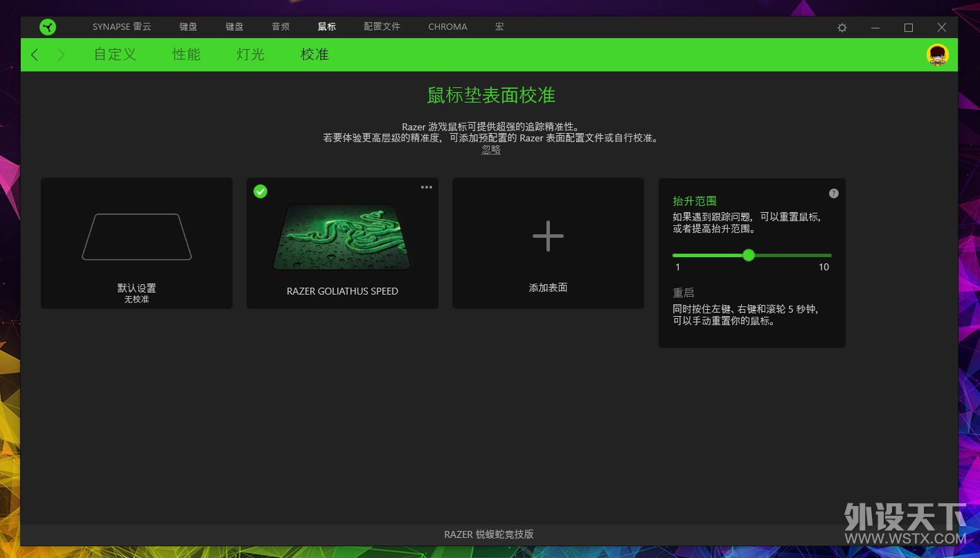This screenshot has width=980, height=558.
Task: Go back with the left arrow
Action: pos(35,55)
